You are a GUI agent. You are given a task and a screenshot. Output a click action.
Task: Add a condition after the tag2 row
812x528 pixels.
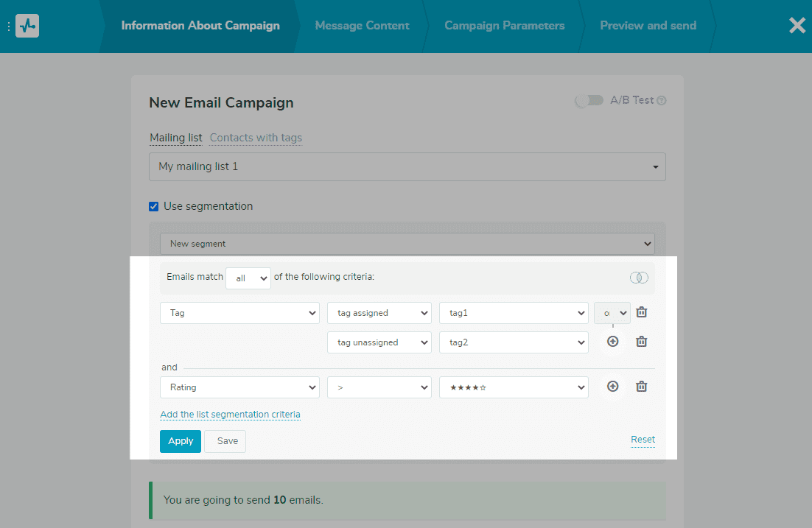[612, 342]
